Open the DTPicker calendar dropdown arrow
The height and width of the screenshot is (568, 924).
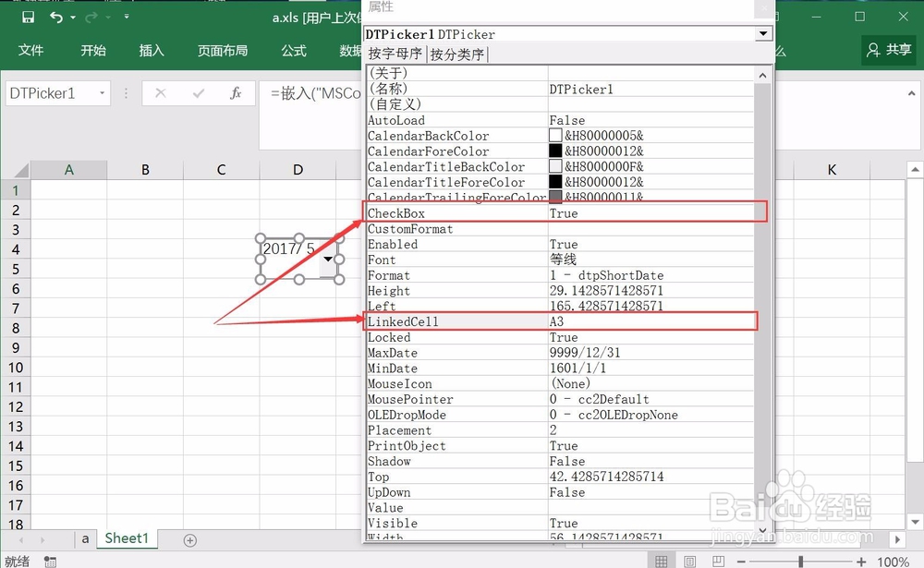[x=328, y=260]
